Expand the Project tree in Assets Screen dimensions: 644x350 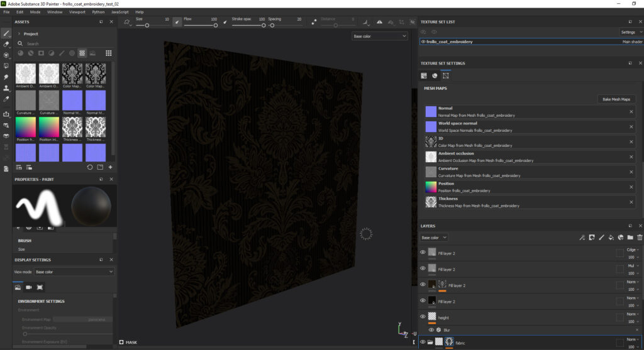(x=19, y=34)
